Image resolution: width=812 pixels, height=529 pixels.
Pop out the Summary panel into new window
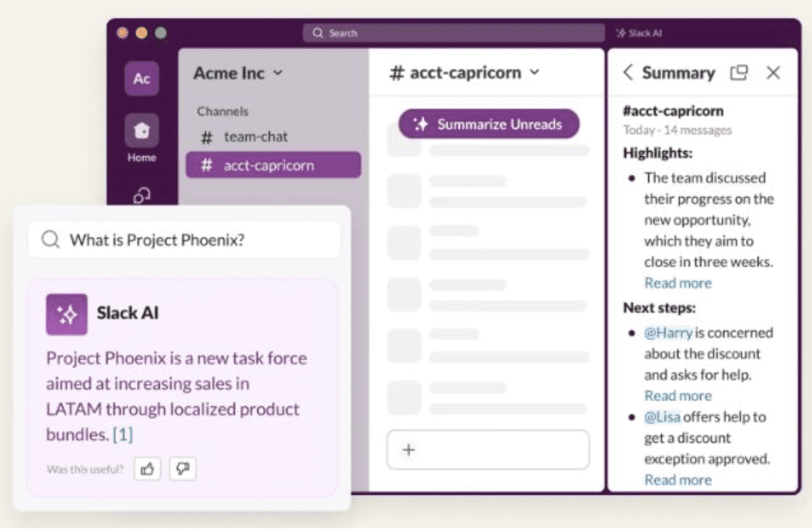click(x=738, y=73)
